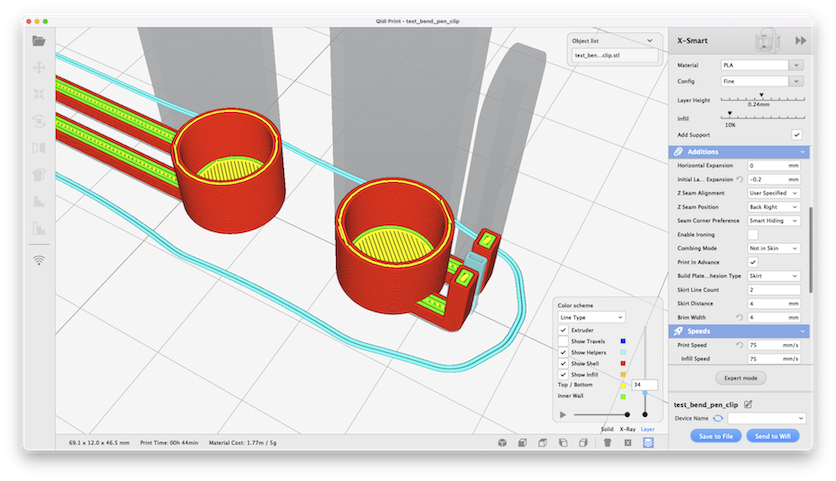The width and height of the screenshot is (836, 481).
Task: Select the layer view icon in bottom toolbar
Action: pyautogui.click(x=648, y=442)
